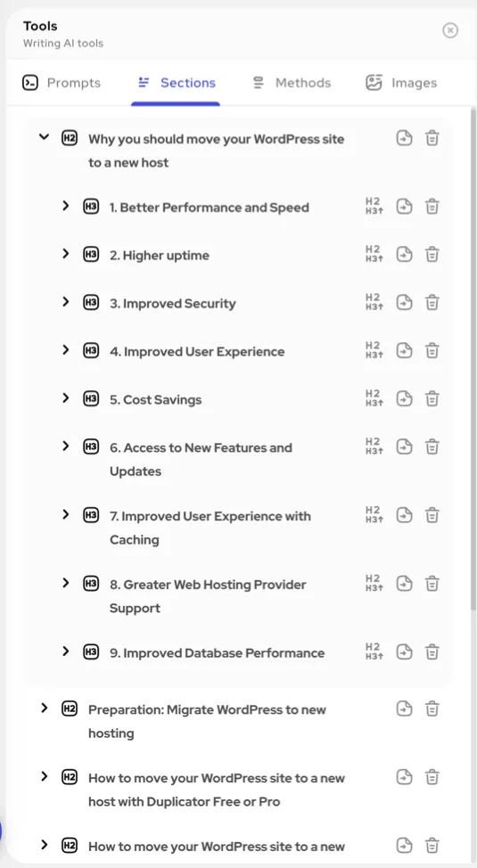The image size is (477, 868).
Task: Promote '4. Improved User Experience' heading level
Action: [x=374, y=351]
